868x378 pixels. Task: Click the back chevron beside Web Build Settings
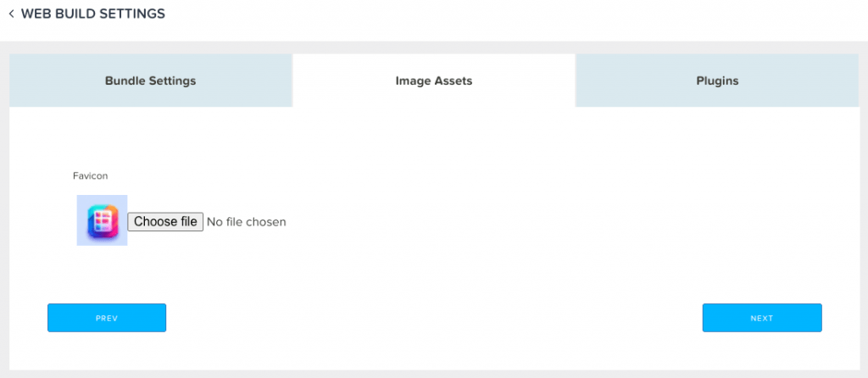[11, 14]
